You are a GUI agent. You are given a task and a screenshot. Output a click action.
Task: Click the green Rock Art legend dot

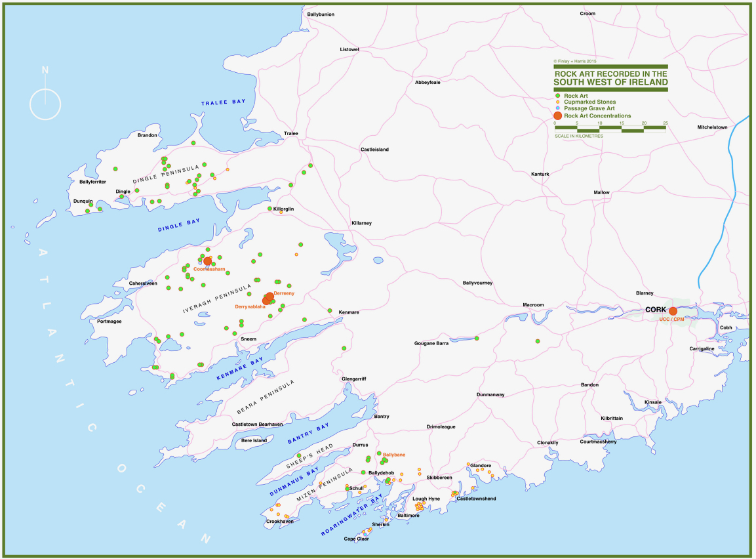click(x=557, y=96)
